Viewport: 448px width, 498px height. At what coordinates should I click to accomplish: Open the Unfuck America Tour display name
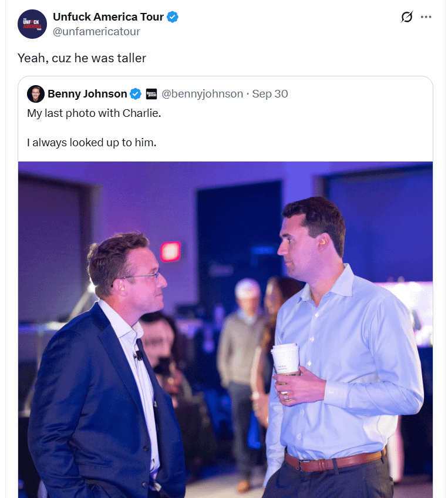click(x=108, y=17)
